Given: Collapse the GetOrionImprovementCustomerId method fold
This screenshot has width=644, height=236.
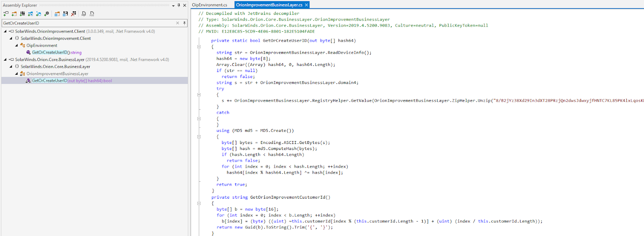Looking at the screenshot, I should click(199, 203).
